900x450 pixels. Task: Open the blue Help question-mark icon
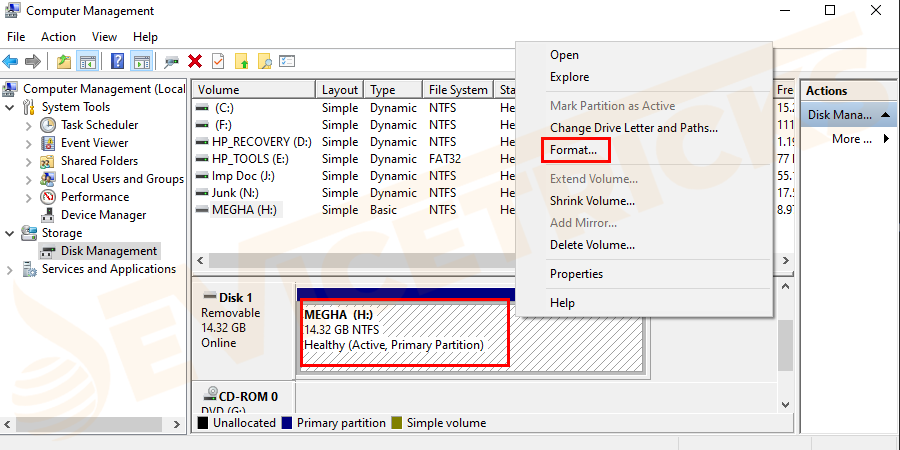117,61
